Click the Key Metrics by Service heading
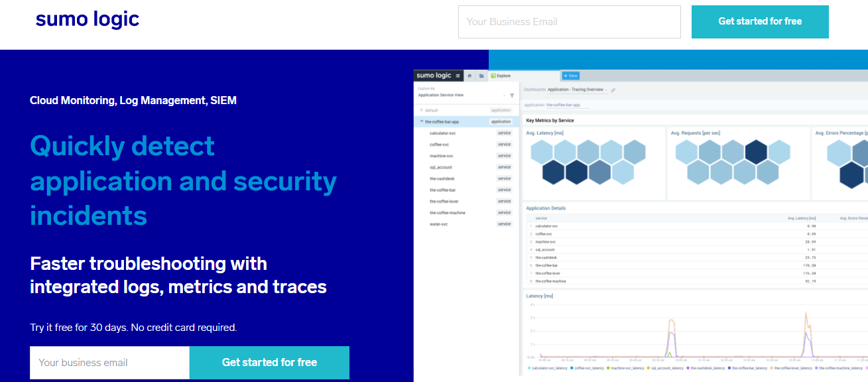 point(550,121)
